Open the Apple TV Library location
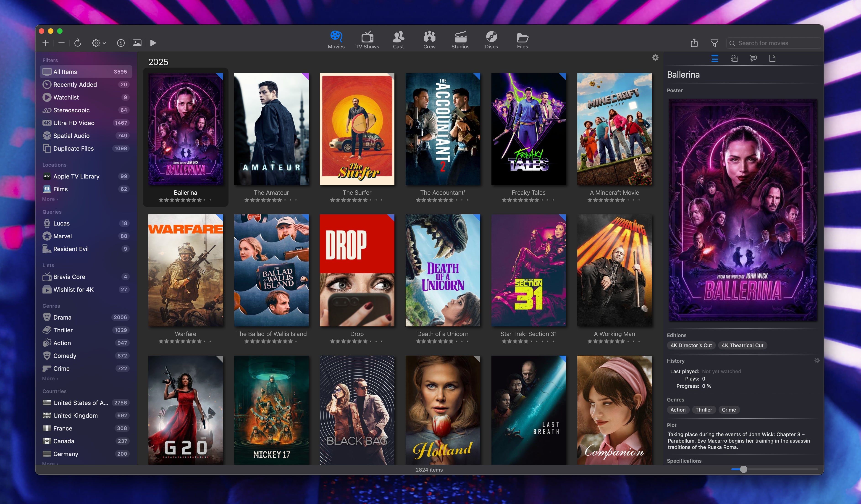The image size is (861, 504). click(x=86, y=176)
